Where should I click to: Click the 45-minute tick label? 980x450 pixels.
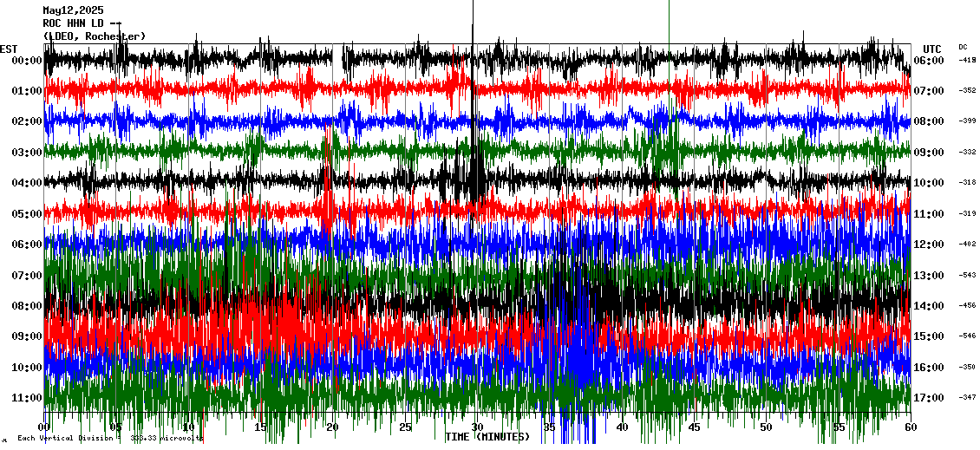694,427
